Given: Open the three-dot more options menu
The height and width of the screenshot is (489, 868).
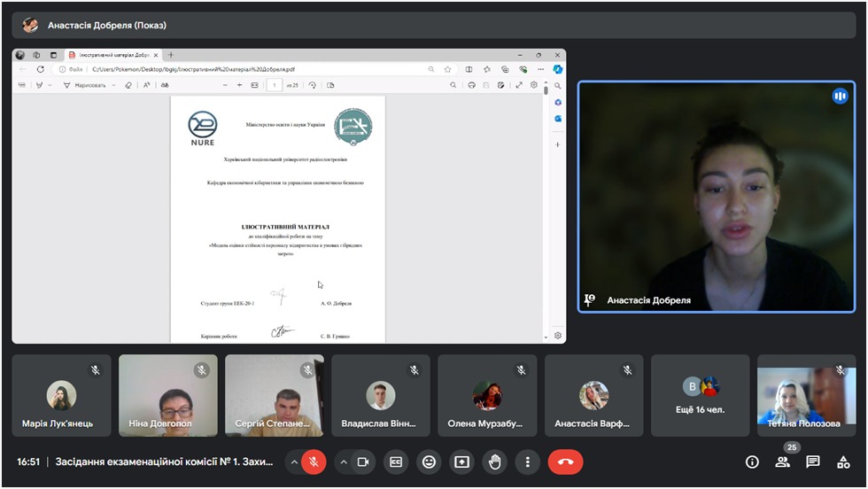Looking at the screenshot, I should (528, 462).
